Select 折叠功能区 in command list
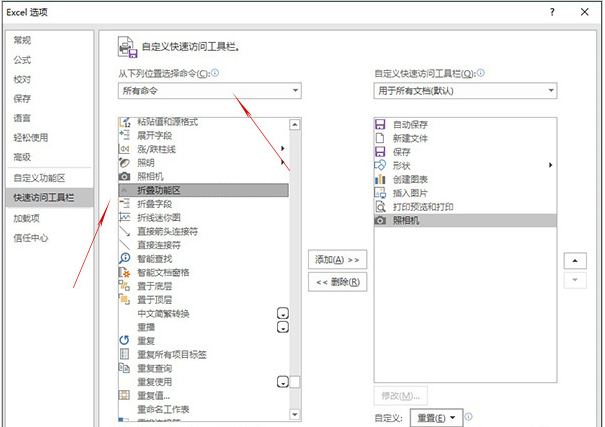This screenshot has width=605, height=427. click(x=204, y=190)
